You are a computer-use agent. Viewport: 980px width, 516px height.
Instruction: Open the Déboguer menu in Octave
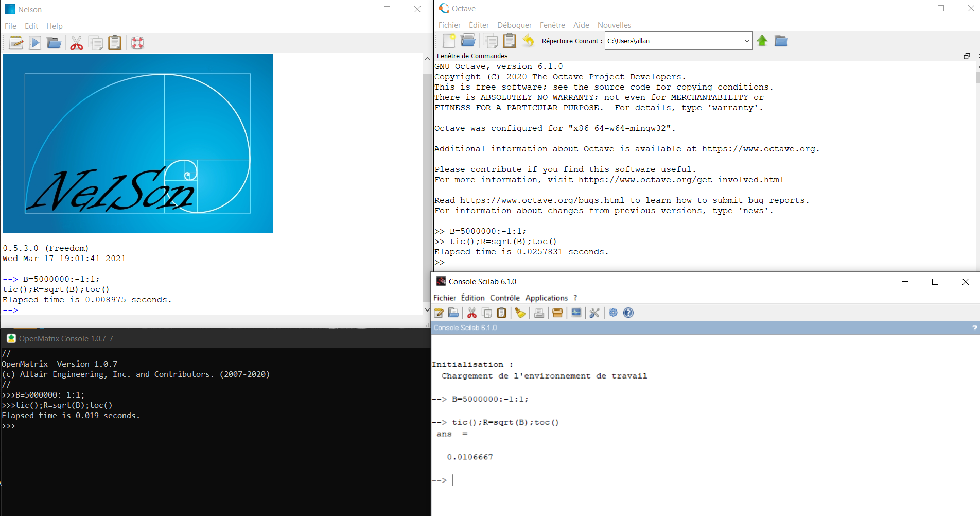[514, 25]
